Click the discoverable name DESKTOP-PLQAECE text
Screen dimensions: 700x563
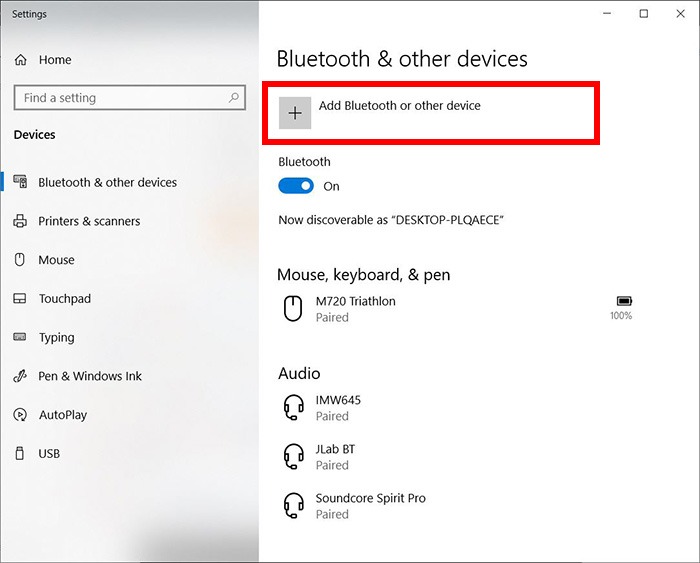pyautogui.click(x=447, y=220)
